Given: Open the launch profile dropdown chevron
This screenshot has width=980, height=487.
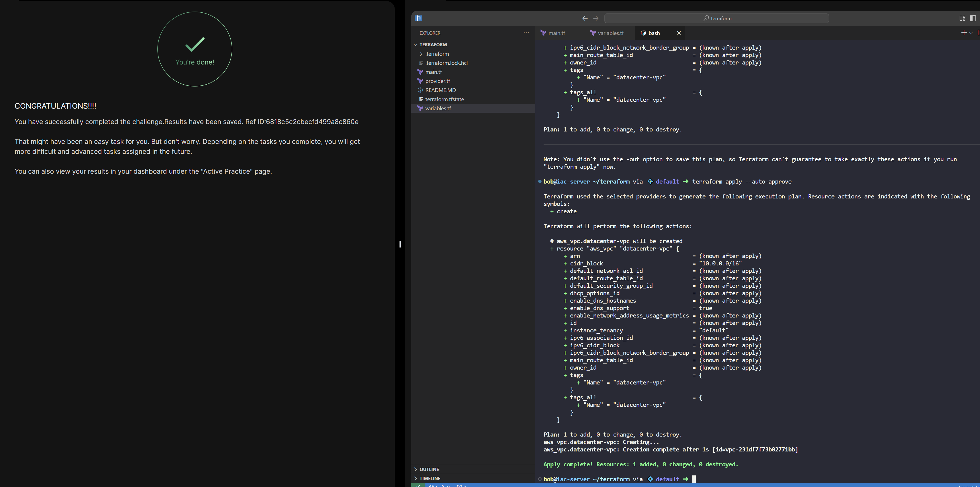Looking at the screenshot, I should 971,33.
